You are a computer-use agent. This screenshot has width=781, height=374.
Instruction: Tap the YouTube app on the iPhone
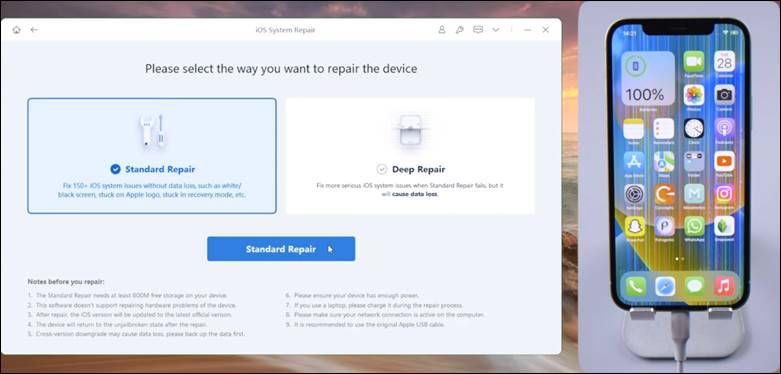724,162
